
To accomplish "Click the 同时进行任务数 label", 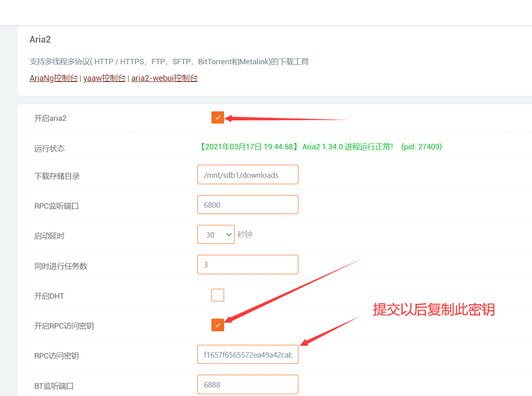I will [61, 266].
